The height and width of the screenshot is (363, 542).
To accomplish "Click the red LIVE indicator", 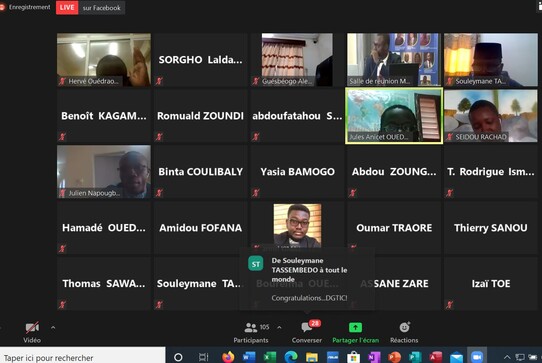I will [x=67, y=7].
